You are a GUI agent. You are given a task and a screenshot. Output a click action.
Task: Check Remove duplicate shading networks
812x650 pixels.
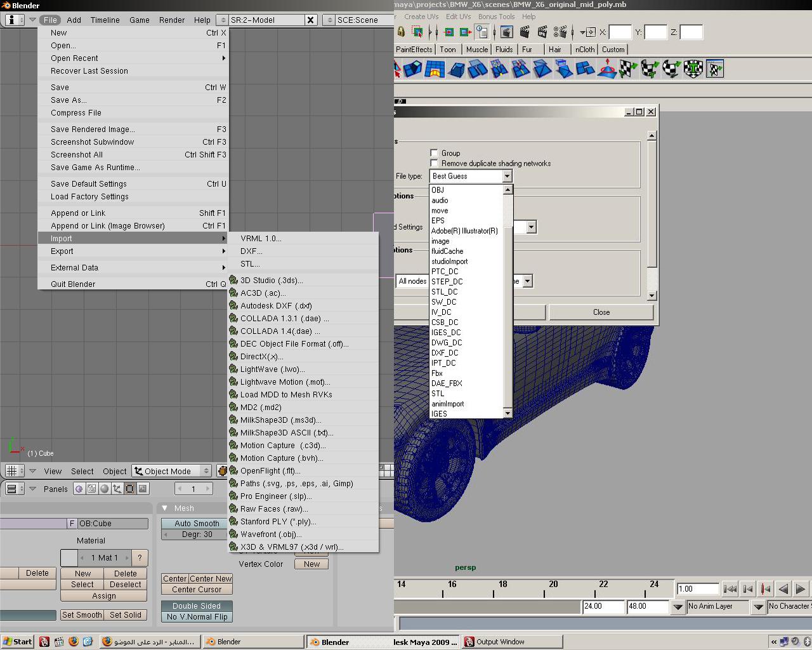[434, 163]
